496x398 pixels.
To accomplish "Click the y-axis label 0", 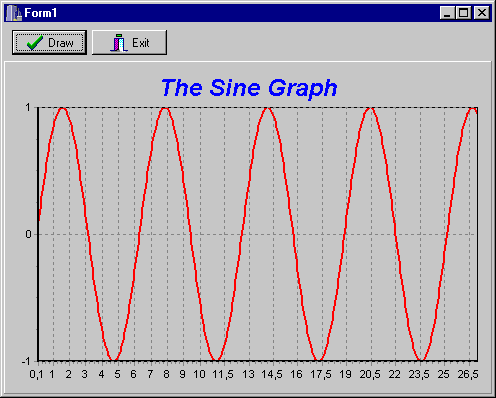I will [x=28, y=234].
